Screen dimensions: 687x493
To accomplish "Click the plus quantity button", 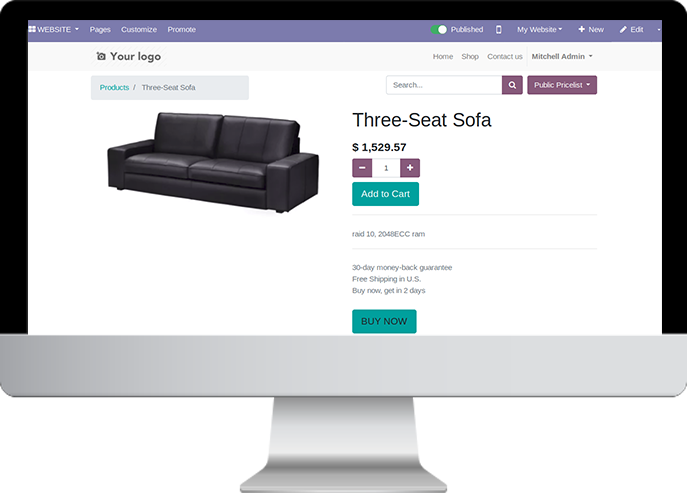I will click(410, 168).
